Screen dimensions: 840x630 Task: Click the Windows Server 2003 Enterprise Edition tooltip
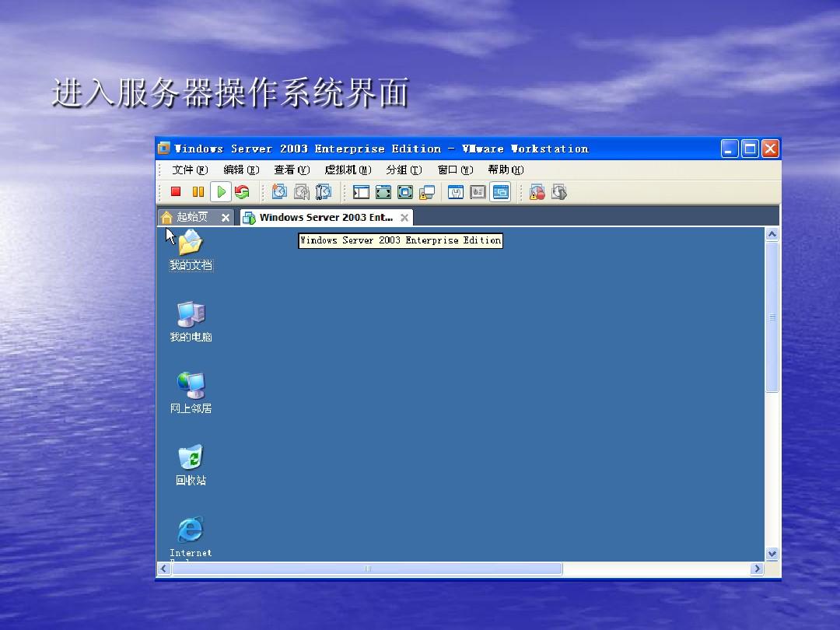[x=401, y=240]
